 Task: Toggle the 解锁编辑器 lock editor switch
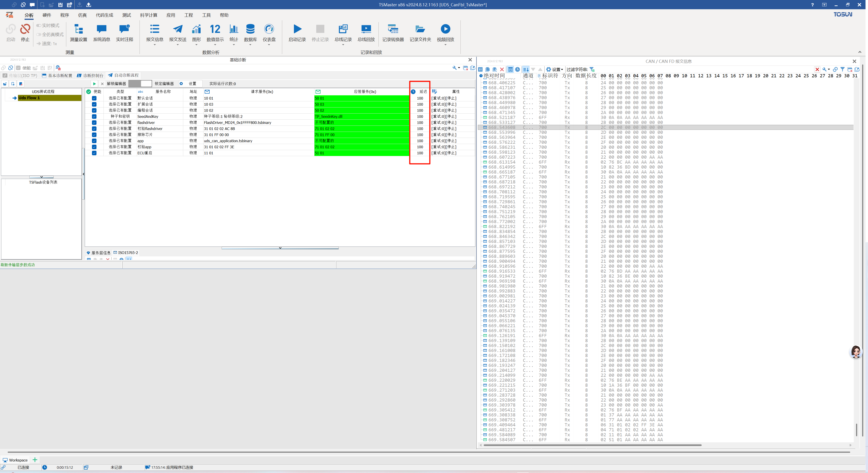click(140, 84)
